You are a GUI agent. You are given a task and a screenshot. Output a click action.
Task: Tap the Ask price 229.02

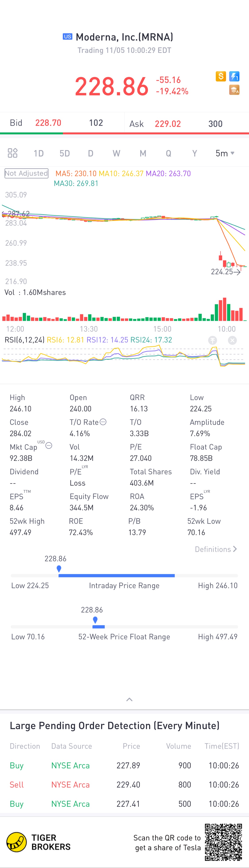pos(168,124)
